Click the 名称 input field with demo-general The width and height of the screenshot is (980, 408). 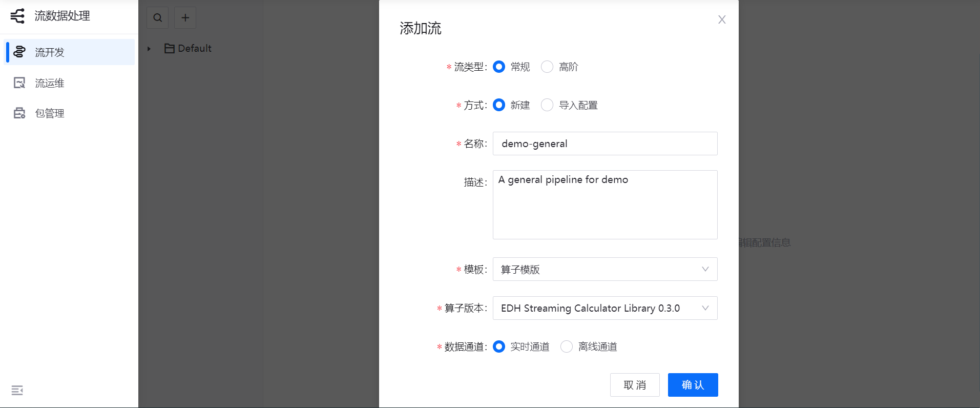click(x=604, y=144)
